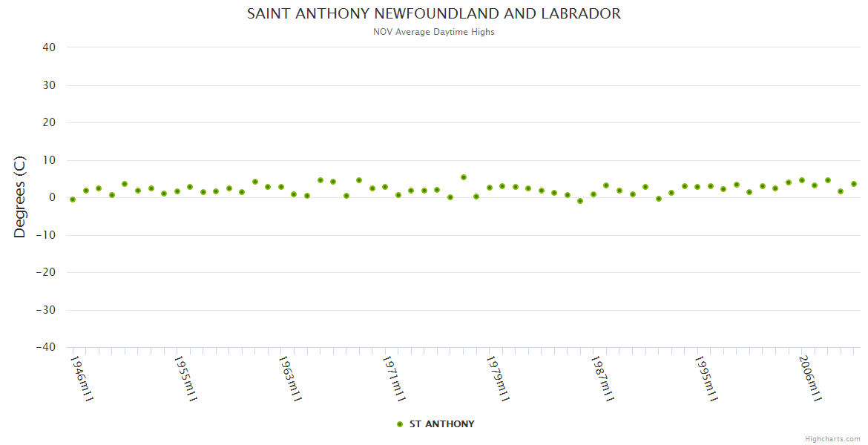Select the last data point in the series

point(854,184)
